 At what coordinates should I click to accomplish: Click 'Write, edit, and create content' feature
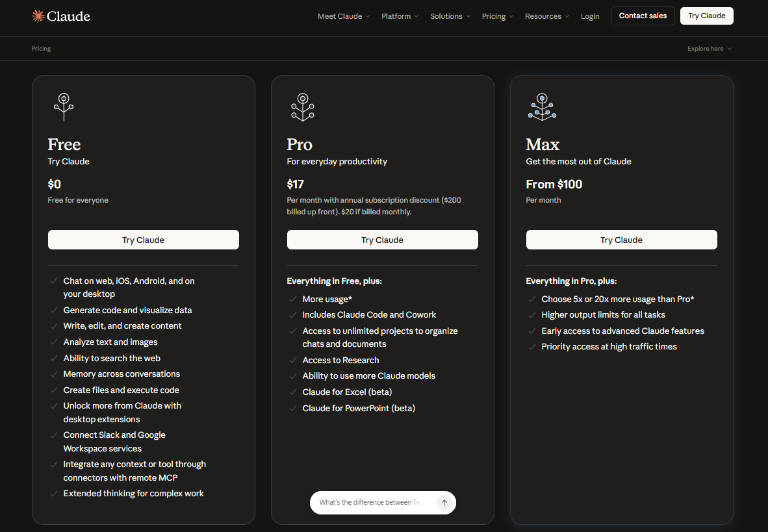tap(122, 326)
